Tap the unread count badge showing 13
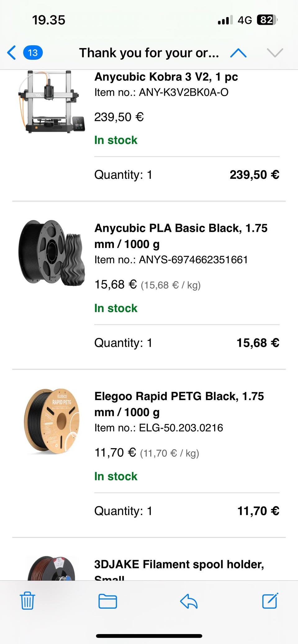298x644 pixels. [x=33, y=53]
